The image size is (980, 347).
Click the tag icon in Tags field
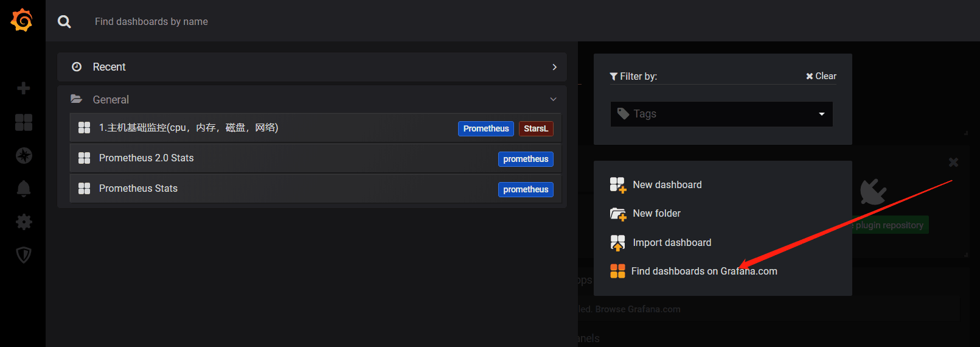pos(623,114)
